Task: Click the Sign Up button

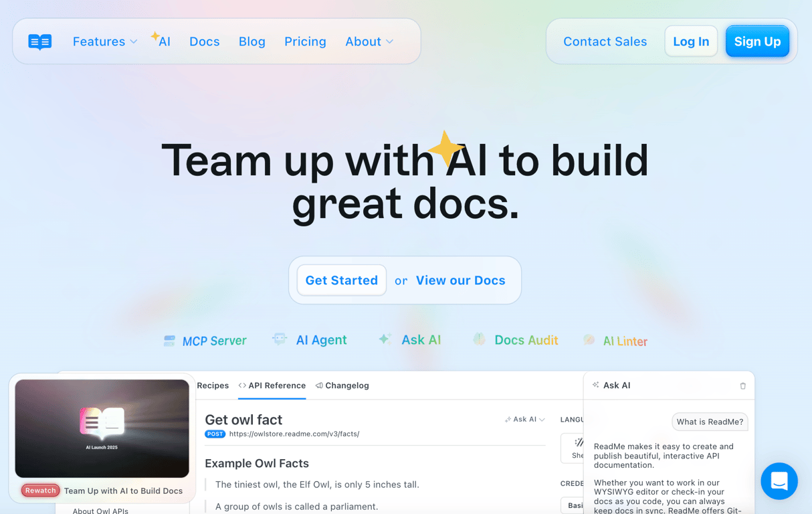Action: coord(757,41)
